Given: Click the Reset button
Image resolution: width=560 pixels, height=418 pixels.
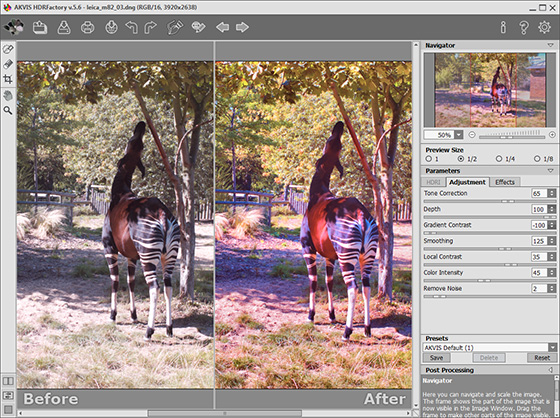Looking at the screenshot, I should [x=542, y=358].
